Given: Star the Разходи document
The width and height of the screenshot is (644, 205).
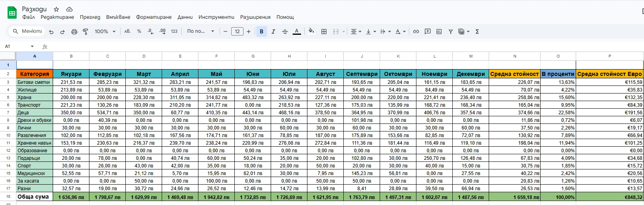Looking at the screenshot, I should point(56,9).
